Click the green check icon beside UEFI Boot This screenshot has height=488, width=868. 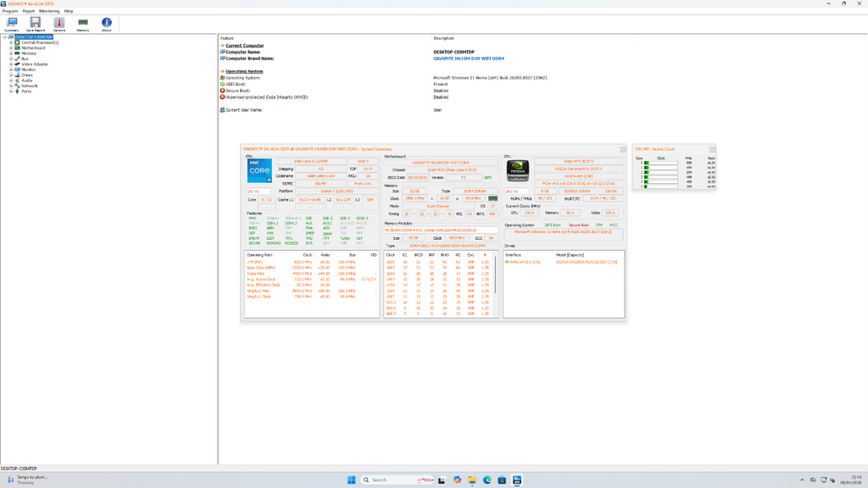(x=223, y=84)
